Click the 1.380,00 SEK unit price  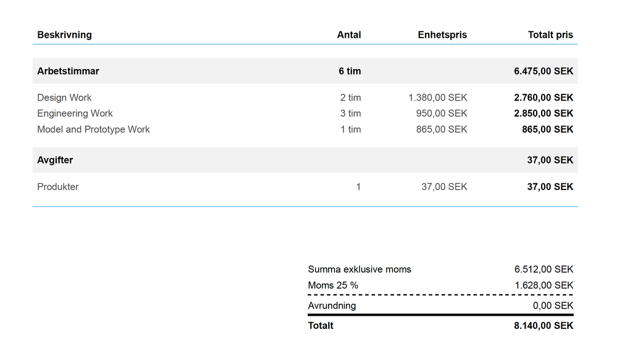tap(437, 97)
